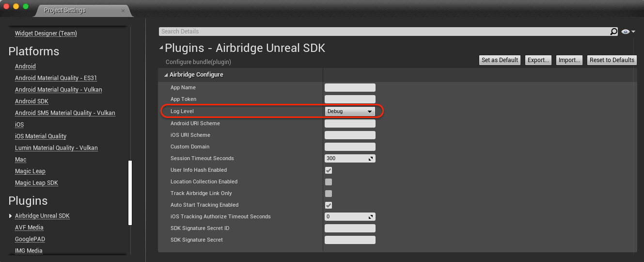644x262 pixels.
Task: Click the App Name label
Action: coord(183,88)
